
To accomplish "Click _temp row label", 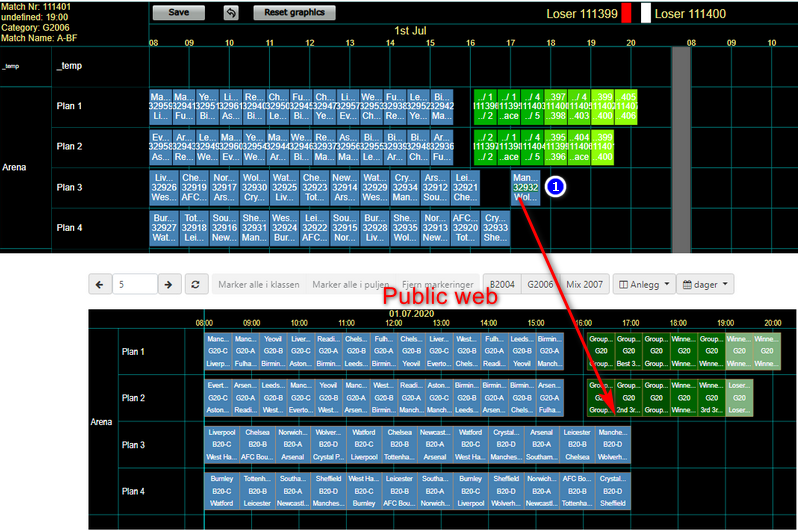I will click(69, 66).
